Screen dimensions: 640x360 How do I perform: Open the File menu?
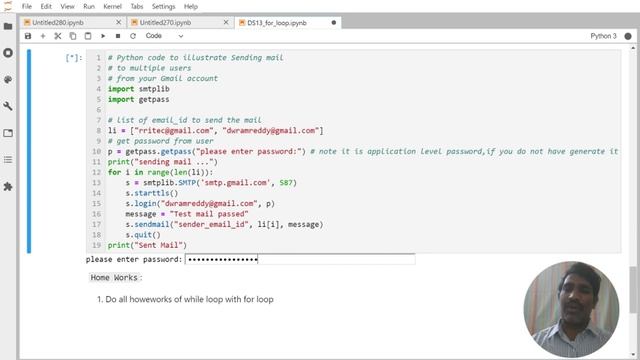(27, 7)
